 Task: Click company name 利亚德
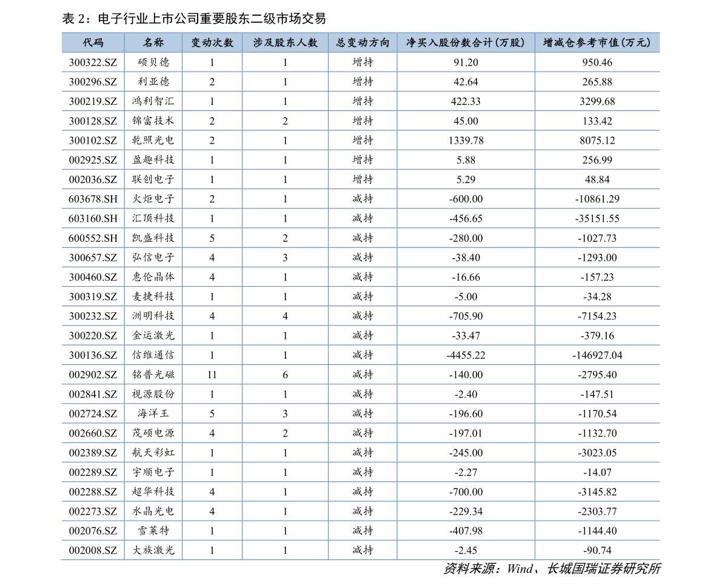[153, 81]
